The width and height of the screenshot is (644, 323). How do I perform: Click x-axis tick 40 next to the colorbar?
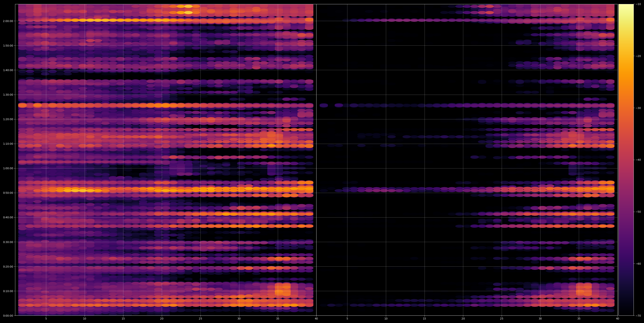click(x=618, y=319)
